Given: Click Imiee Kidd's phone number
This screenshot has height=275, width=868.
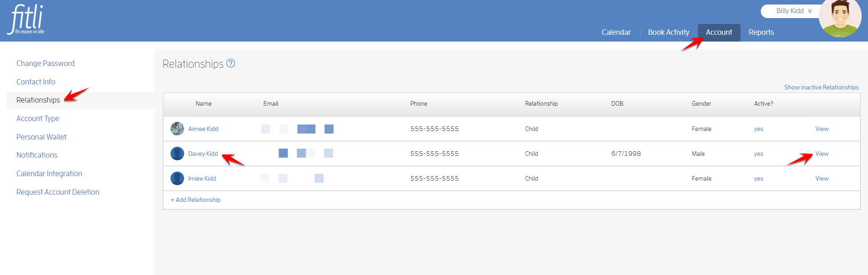Looking at the screenshot, I should pyautogui.click(x=434, y=178).
